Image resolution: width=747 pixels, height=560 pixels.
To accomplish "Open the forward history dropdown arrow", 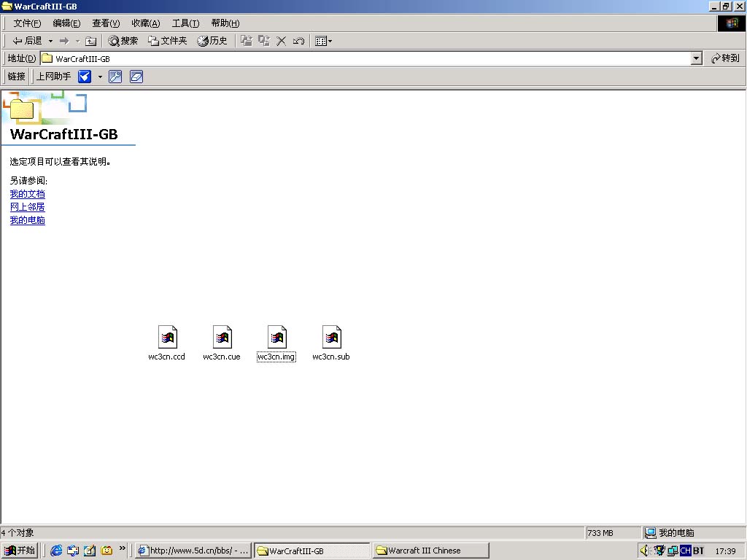I will (x=77, y=41).
